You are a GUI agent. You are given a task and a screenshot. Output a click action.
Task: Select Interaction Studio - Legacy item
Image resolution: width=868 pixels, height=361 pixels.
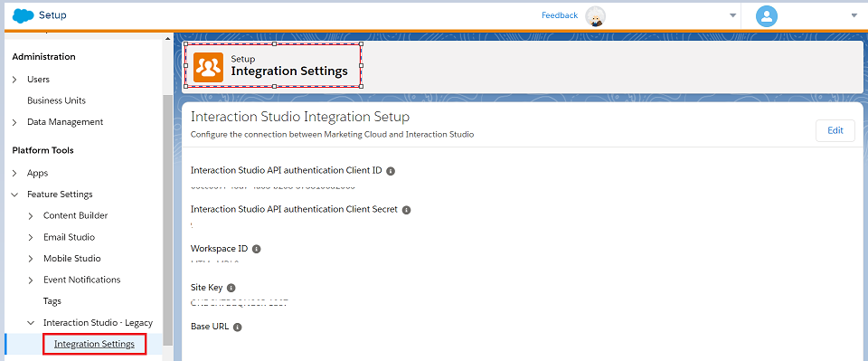(98, 322)
